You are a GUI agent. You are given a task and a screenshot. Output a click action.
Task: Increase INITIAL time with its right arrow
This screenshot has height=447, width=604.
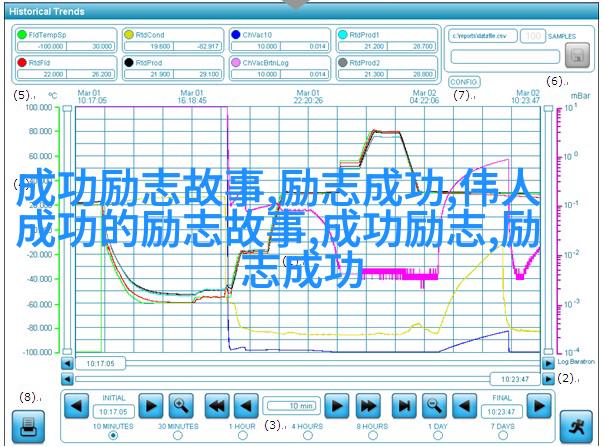151,405
